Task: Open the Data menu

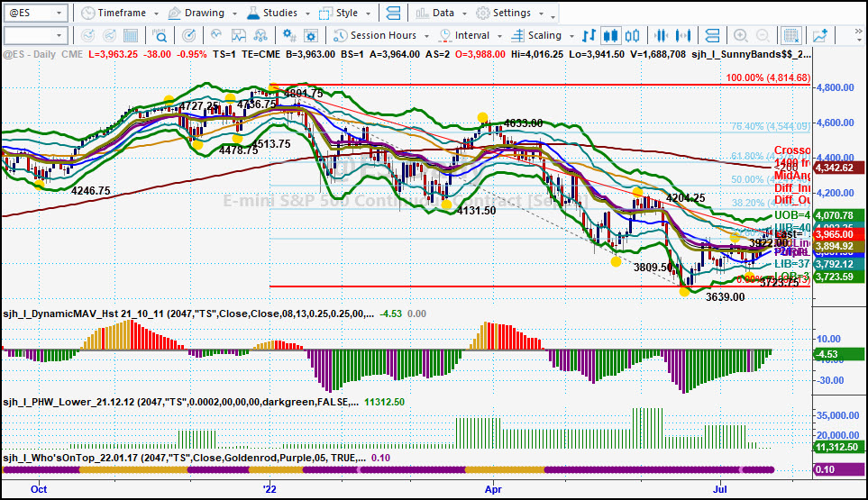Action: click(443, 13)
